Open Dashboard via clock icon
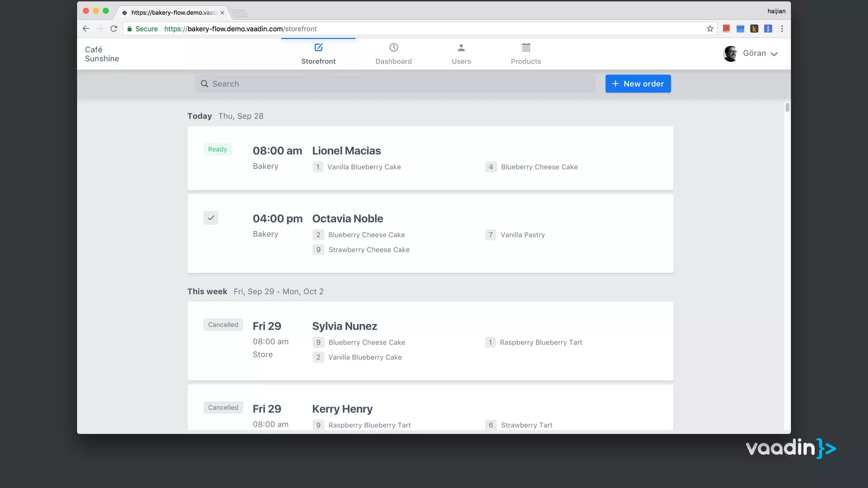This screenshot has width=868, height=488. (x=393, y=47)
